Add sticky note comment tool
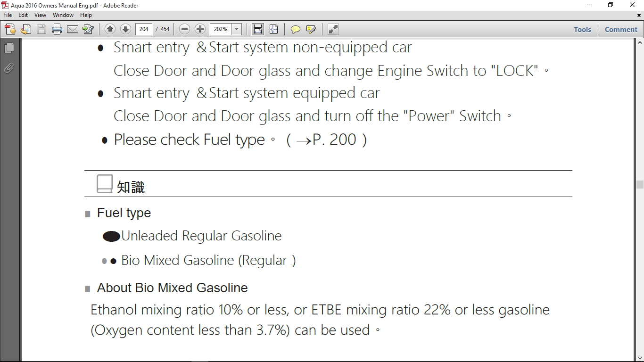This screenshot has width=644, height=362. coord(296,29)
